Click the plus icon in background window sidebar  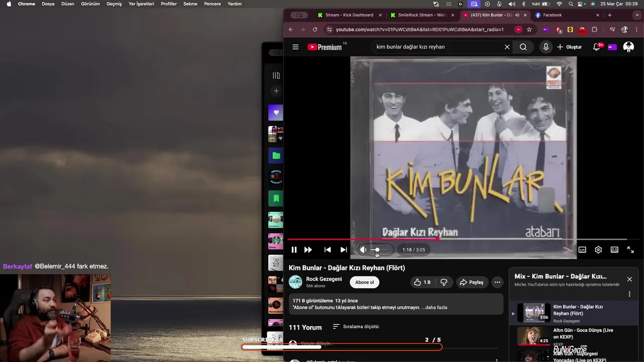point(276,91)
